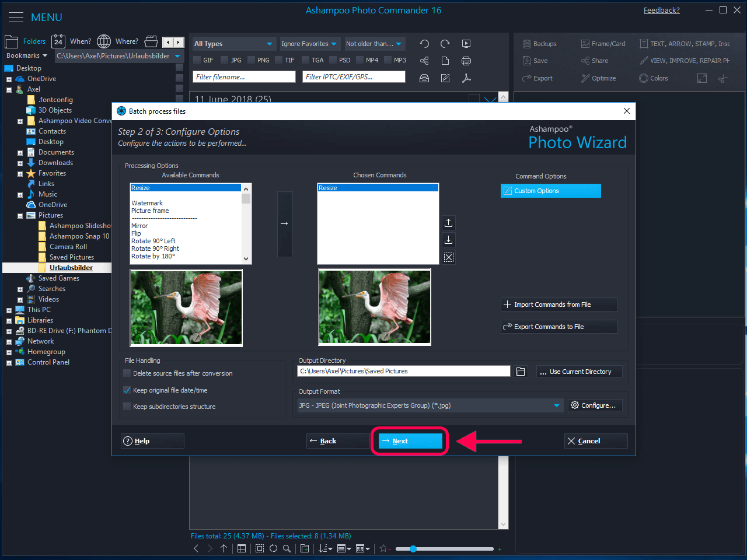Image resolution: width=747 pixels, height=560 pixels.
Task: Click the Cancel button
Action: point(596,441)
